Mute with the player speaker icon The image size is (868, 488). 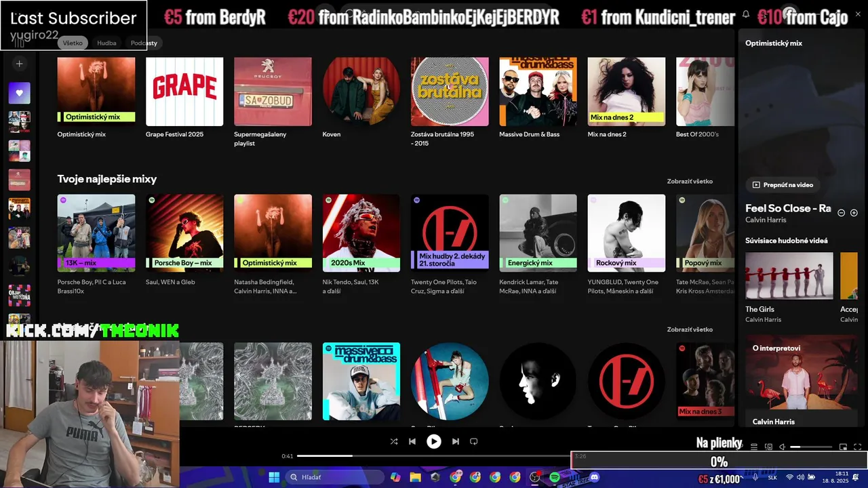click(782, 447)
